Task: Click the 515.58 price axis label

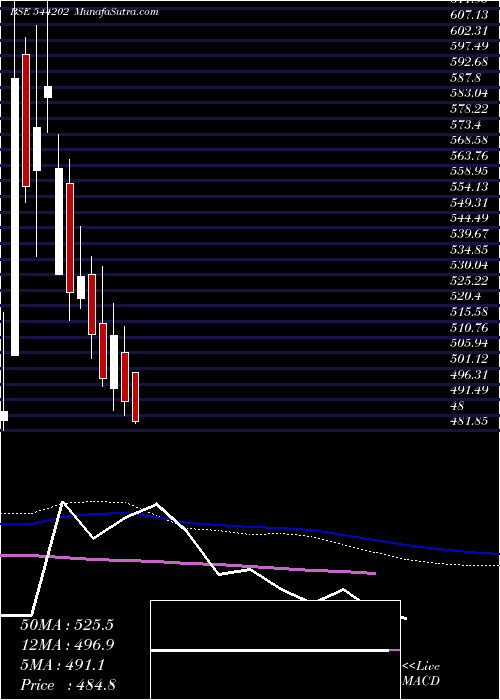Action: point(469,312)
